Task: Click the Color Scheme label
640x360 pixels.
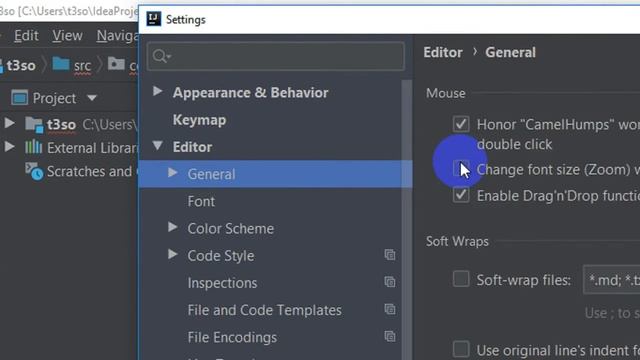Action: (x=231, y=229)
